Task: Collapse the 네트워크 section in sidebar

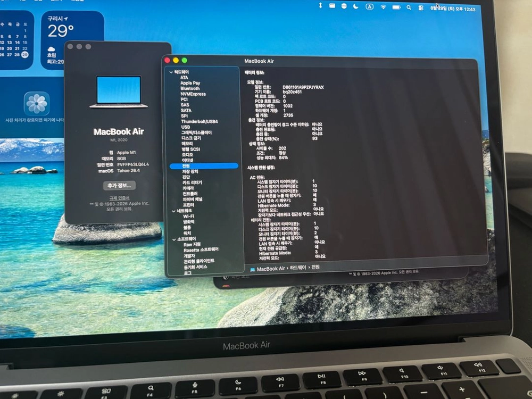Action: click(174, 211)
